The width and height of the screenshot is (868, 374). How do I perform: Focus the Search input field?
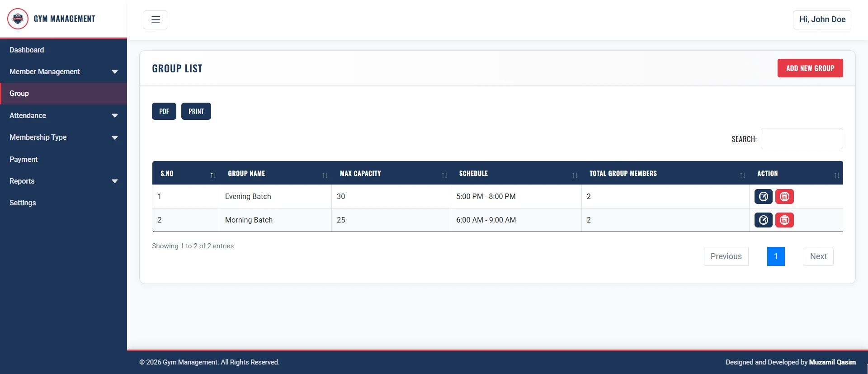pyautogui.click(x=802, y=139)
